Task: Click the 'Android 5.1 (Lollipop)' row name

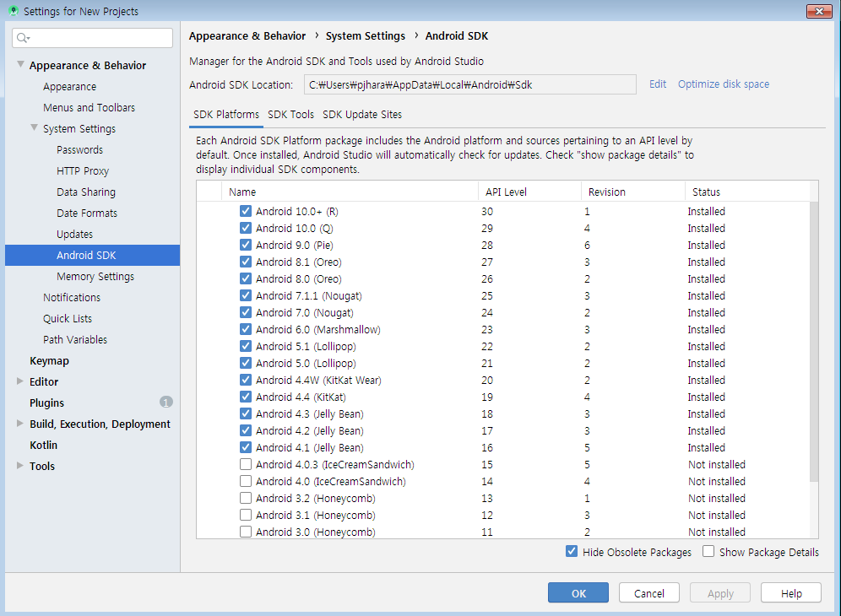Action: (x=306, y=346)
